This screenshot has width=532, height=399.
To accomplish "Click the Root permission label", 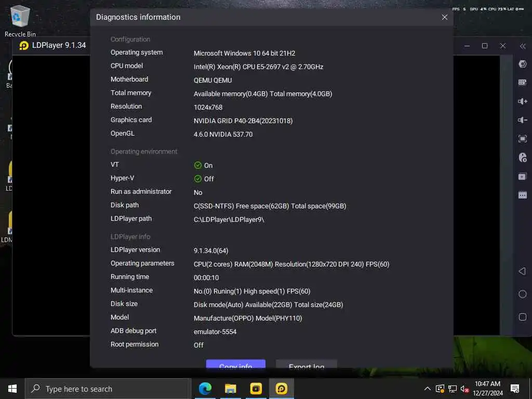I will [135, 344].
